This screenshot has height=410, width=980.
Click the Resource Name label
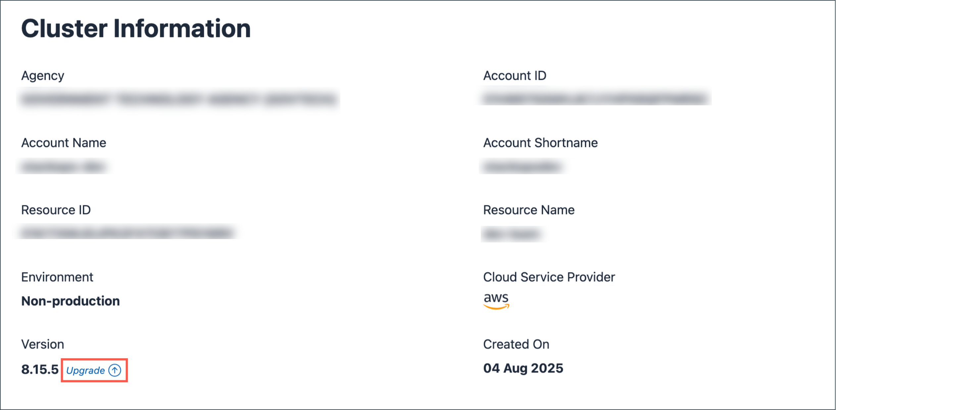point(529,210)
